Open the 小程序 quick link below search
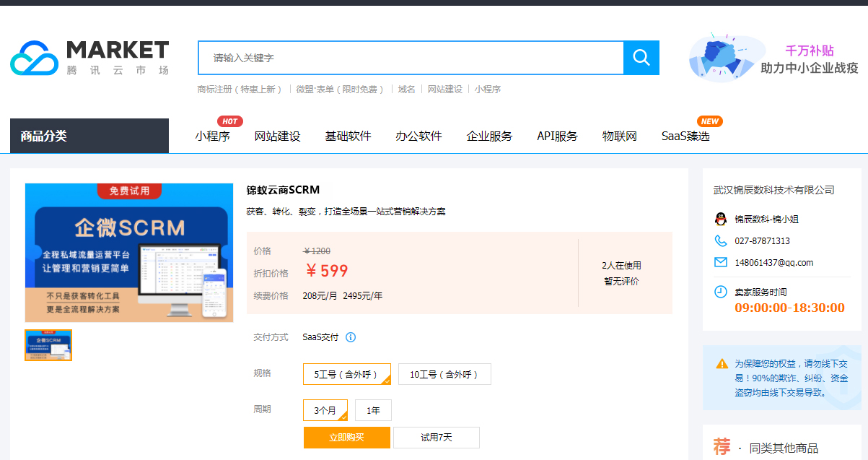Viewport: 868px width, 460px height. tap(488, 90)
